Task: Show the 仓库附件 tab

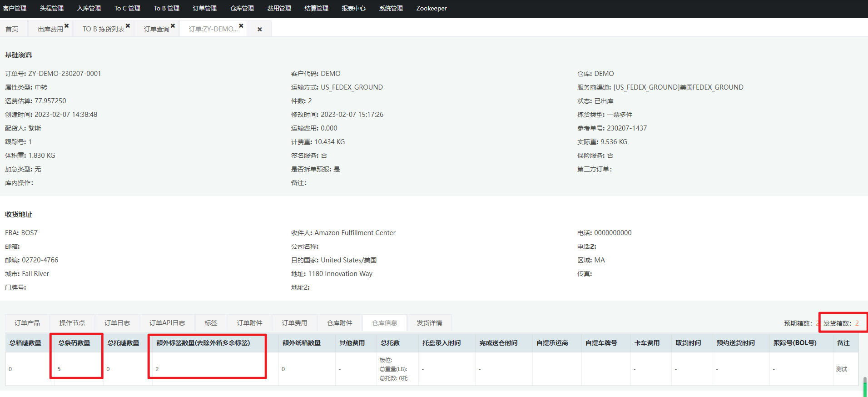Action: [x=340, y=323]
